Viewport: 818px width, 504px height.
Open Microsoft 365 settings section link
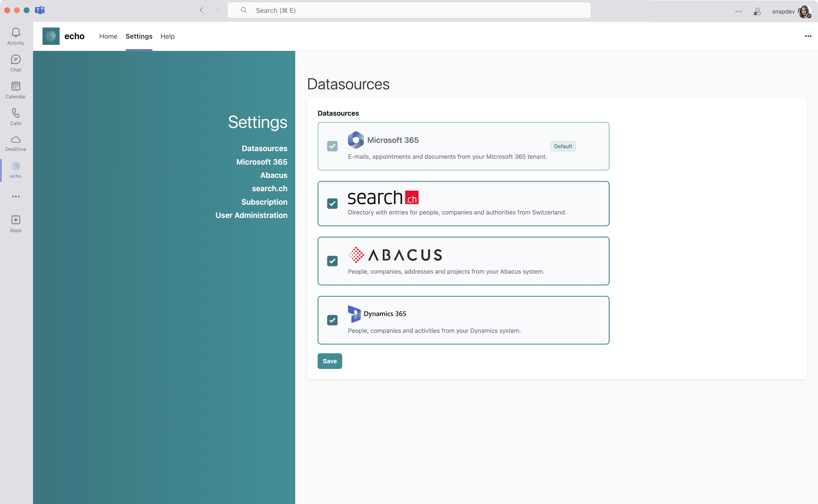pyautogui.click(x=262, y=162)
